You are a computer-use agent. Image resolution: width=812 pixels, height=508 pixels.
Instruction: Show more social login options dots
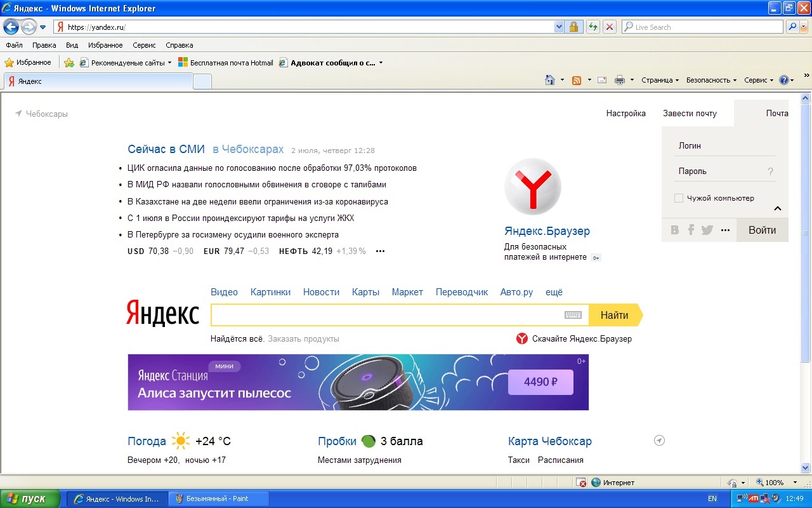[x=725, y=231]
